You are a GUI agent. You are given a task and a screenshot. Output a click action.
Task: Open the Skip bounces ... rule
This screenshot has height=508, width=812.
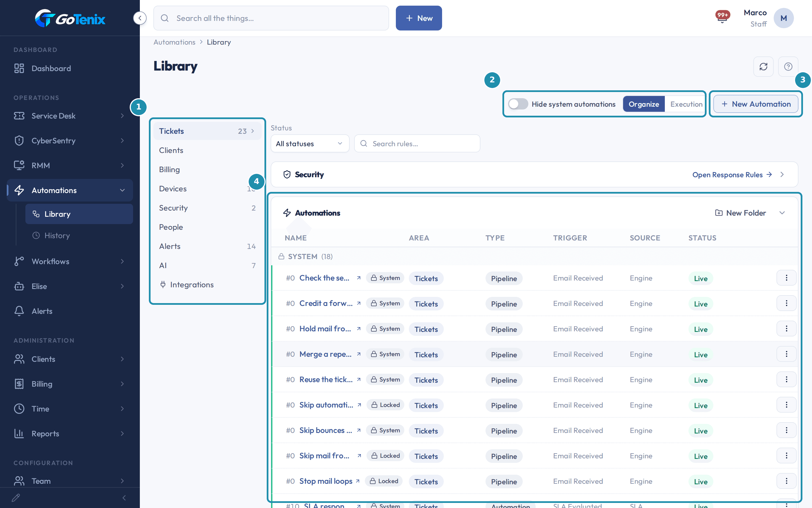pos(325,430)
